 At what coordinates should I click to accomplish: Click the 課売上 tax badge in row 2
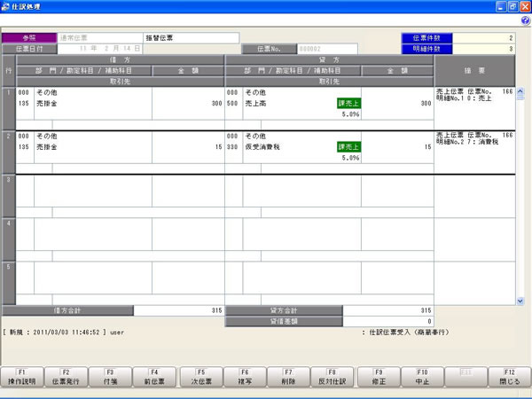pos(348,147)
